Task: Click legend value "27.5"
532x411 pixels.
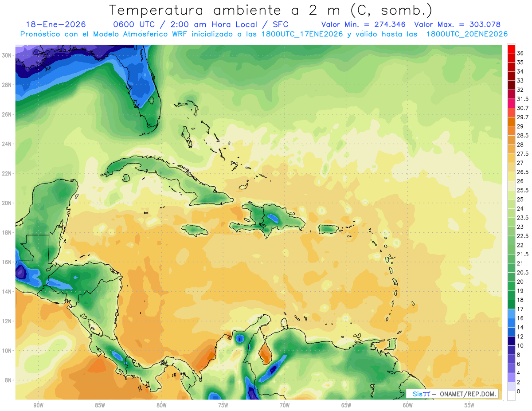Action: tap(523, 154)
